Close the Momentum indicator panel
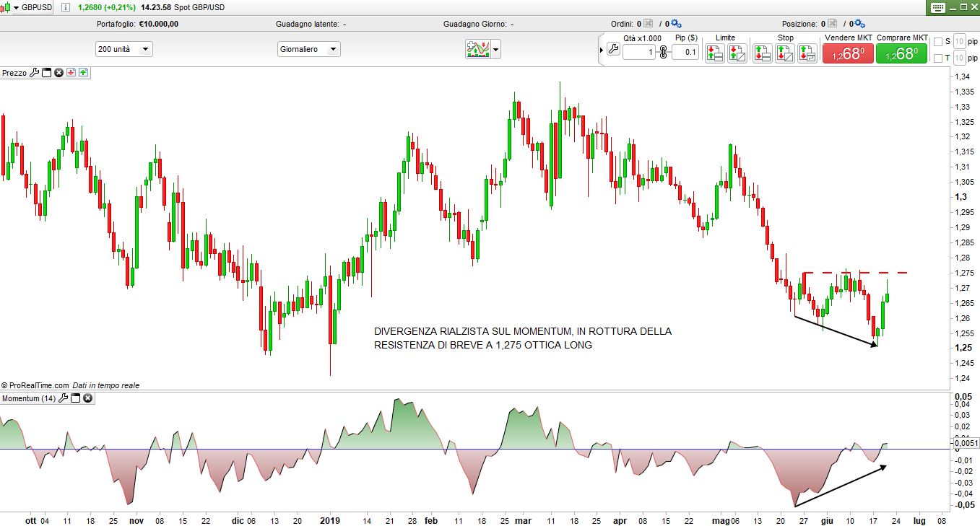980x526 pixels. click(x=87, y=398)
